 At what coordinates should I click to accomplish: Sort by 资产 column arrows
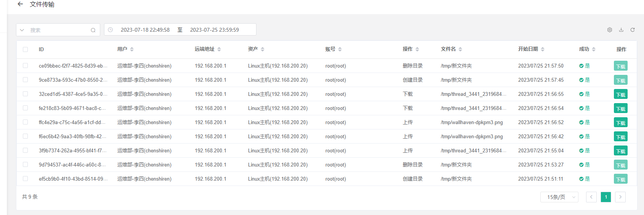tap(263, 49)
